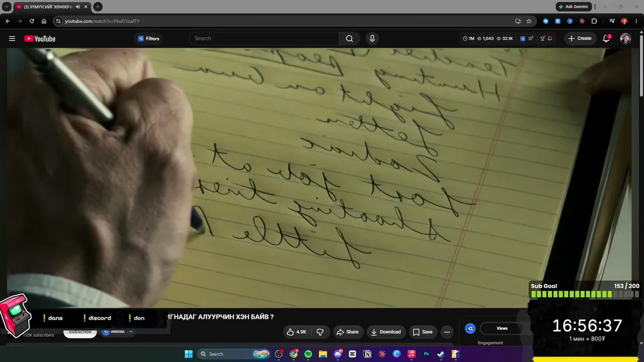
Task: Open the vidIQ list icon with blue dot
Action: point(531,39)
